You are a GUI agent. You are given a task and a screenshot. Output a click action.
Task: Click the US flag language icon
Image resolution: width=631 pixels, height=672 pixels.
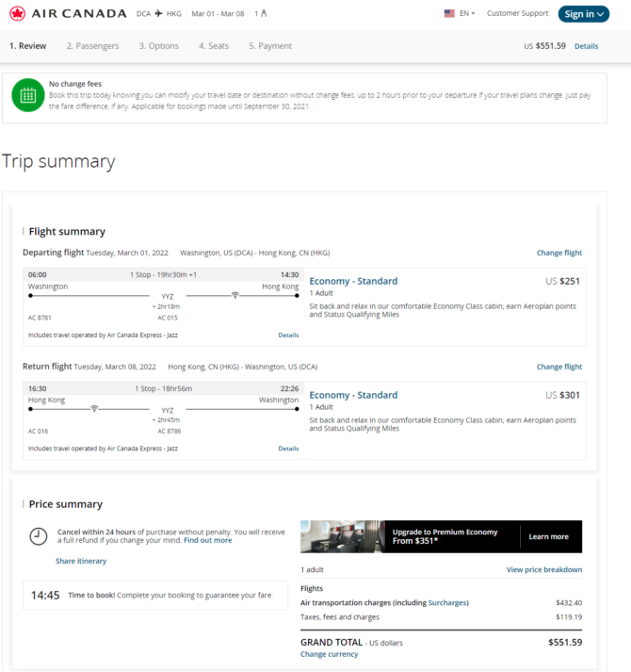pyautogui.click(x=449, y=13)
